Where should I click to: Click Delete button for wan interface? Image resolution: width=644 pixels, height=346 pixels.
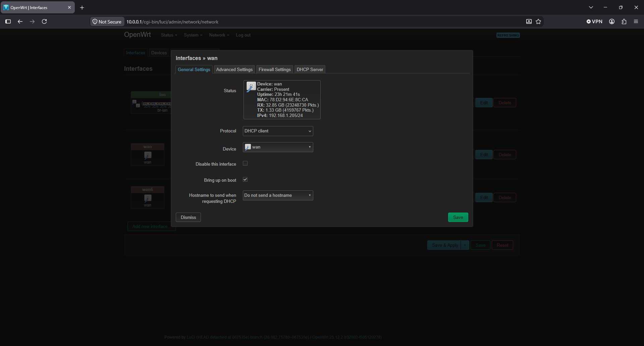504,155
